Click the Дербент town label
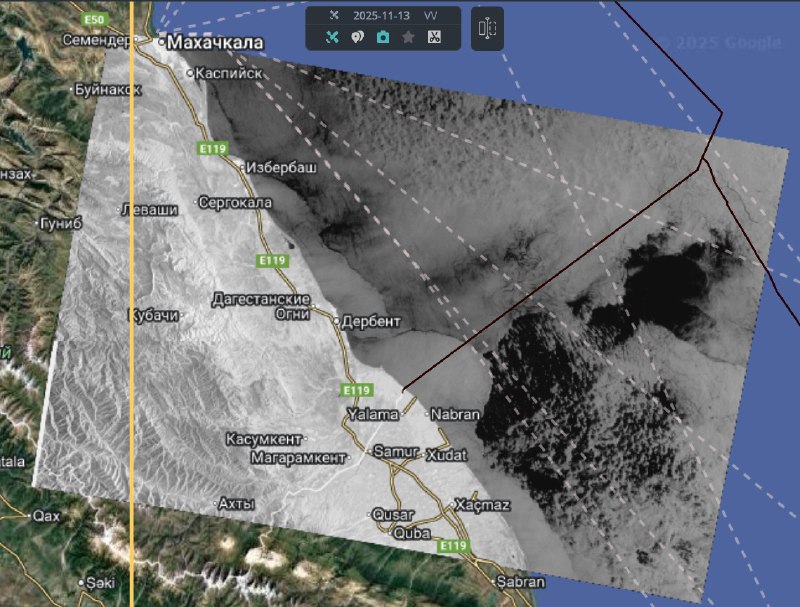Screen dimensions: 800x607 click(370, 322)
